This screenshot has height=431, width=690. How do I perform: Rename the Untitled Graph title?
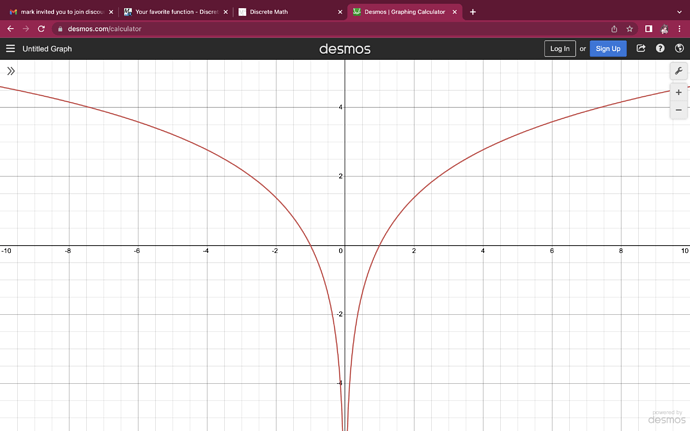(x=47, y=48)
